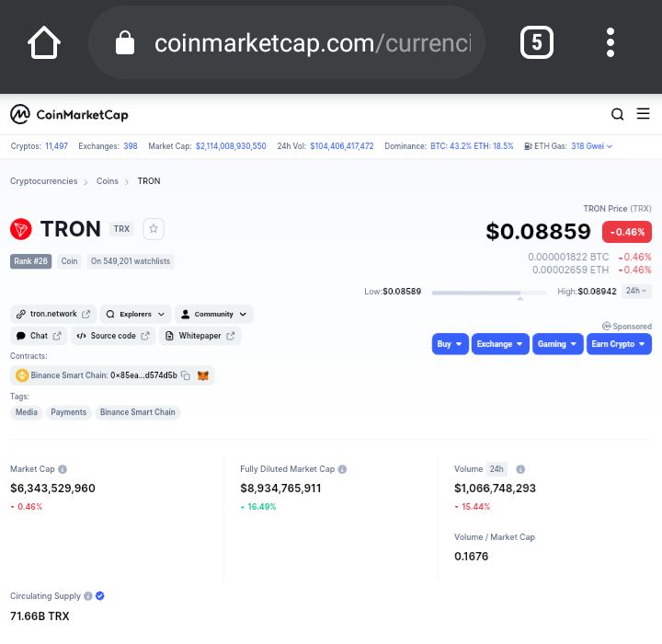662x644 pixels.
Task: Go to Cryptocurrencies breadcrumb
Action: pyautogui.click(x=43, y=181)
